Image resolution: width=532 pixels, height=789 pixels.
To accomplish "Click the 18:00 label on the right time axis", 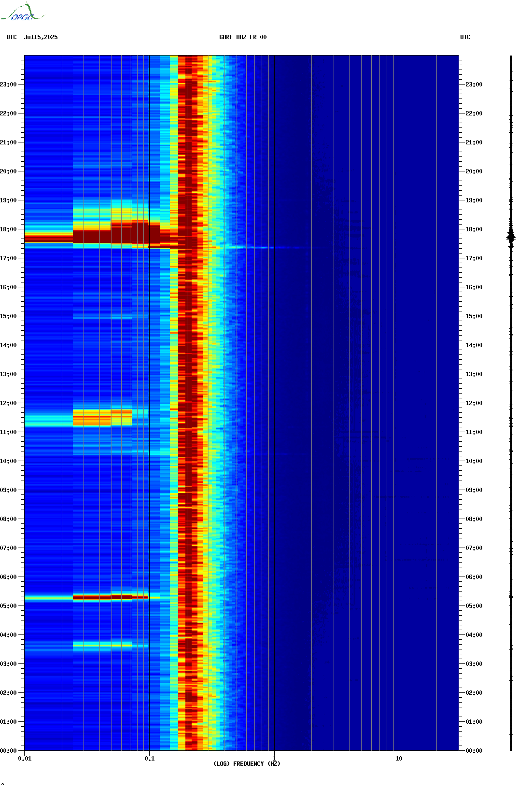I will point(474,229).
